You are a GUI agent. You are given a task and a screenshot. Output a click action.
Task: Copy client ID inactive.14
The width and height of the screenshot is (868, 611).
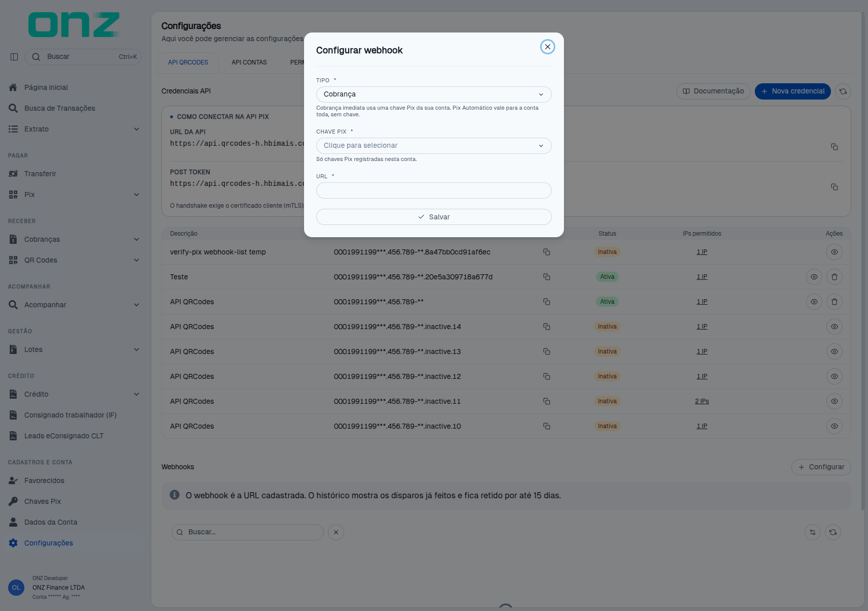pyautogui.click(x=547, y=327)
